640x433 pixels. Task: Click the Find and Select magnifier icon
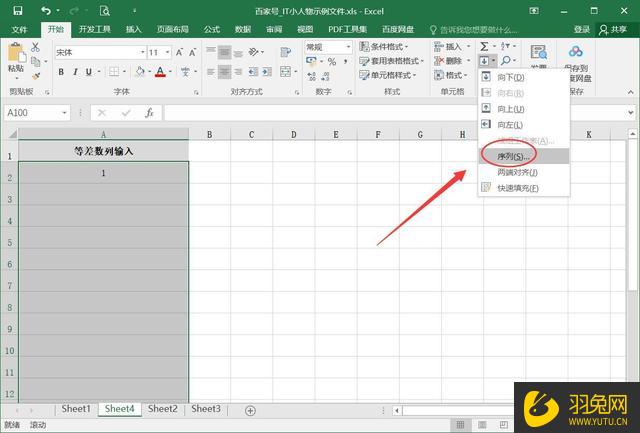coord(506,61)
